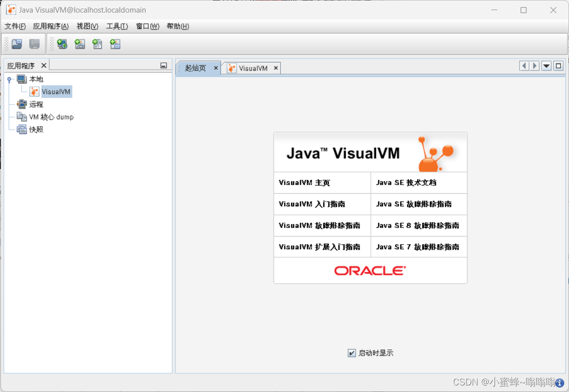Collapse the 本地 tree node handle
The image size is (569, 392).
pyautogui.click(x=9, y=80)
